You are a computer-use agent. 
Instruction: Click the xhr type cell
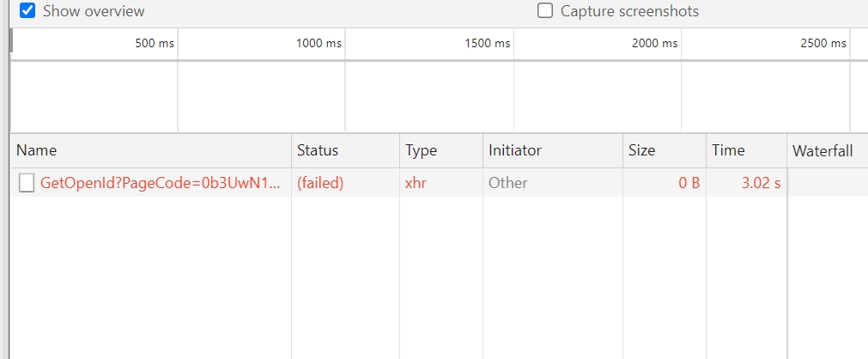tap(416, 184)
